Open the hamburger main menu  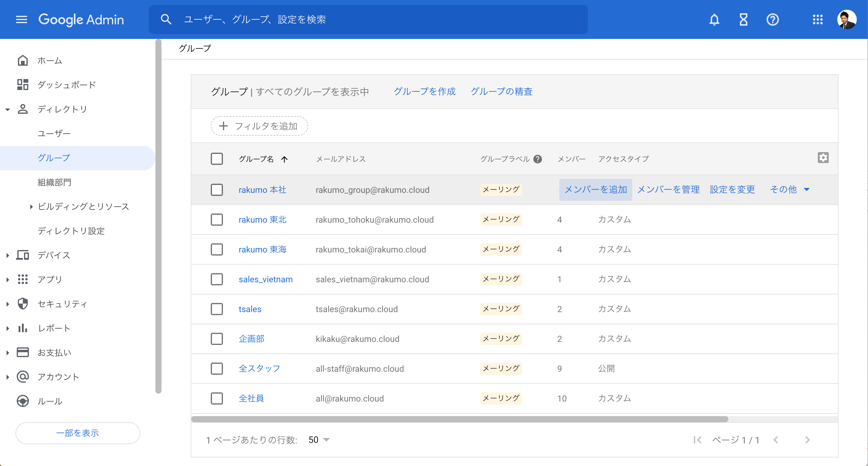click(x=22, y=19)
